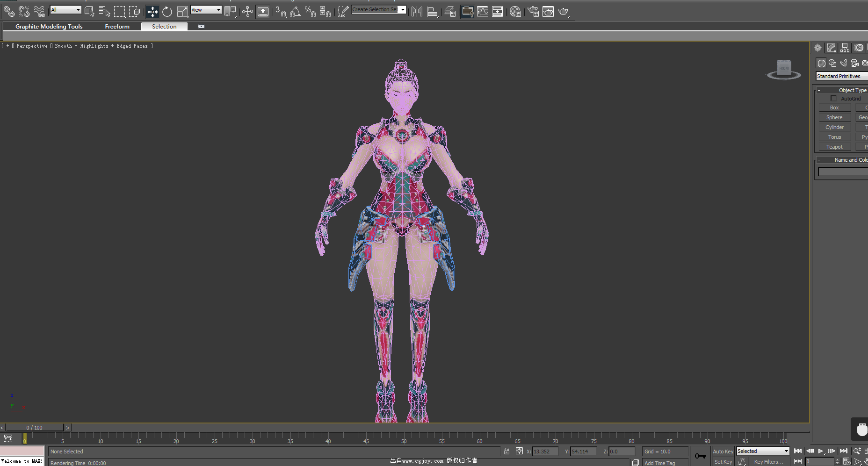Screen dimensions: 868x466
Task: Switch to the Freeform tab
Action: pos(117,27)
